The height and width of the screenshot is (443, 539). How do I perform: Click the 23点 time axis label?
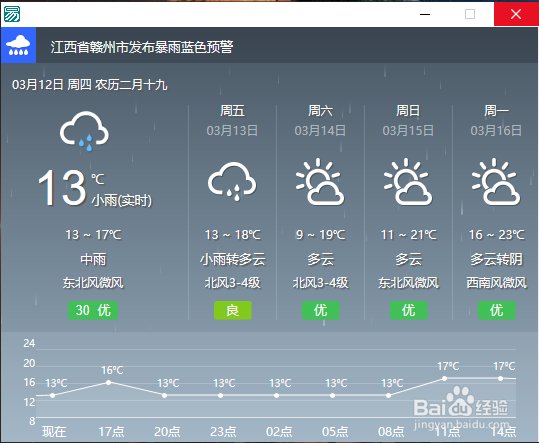(223, 432)
